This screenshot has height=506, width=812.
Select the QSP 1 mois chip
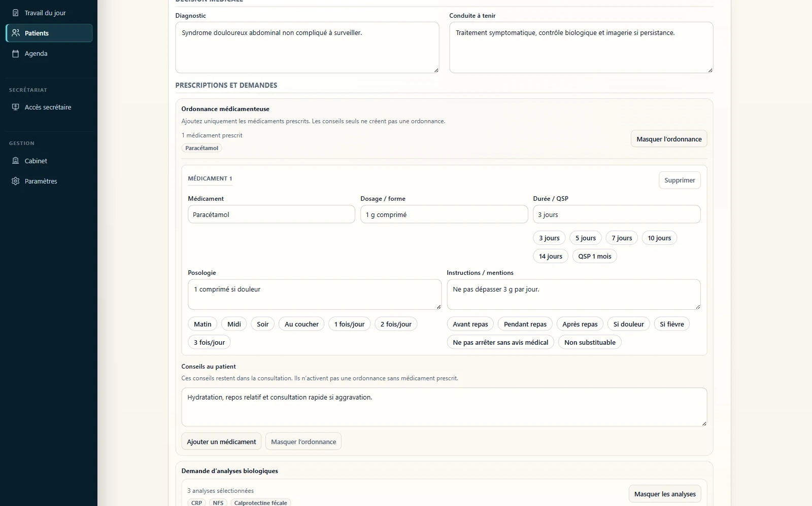(595, 256)
